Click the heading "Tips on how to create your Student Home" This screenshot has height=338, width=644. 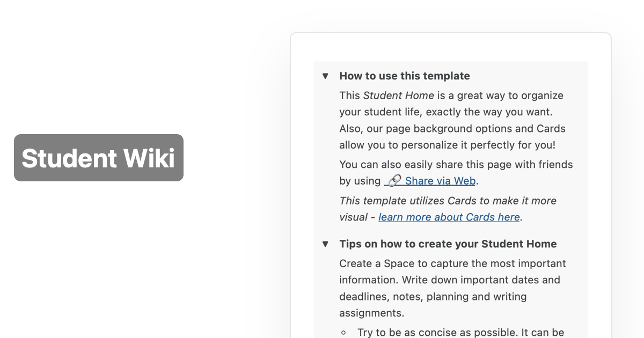click(x=448, y=244)
